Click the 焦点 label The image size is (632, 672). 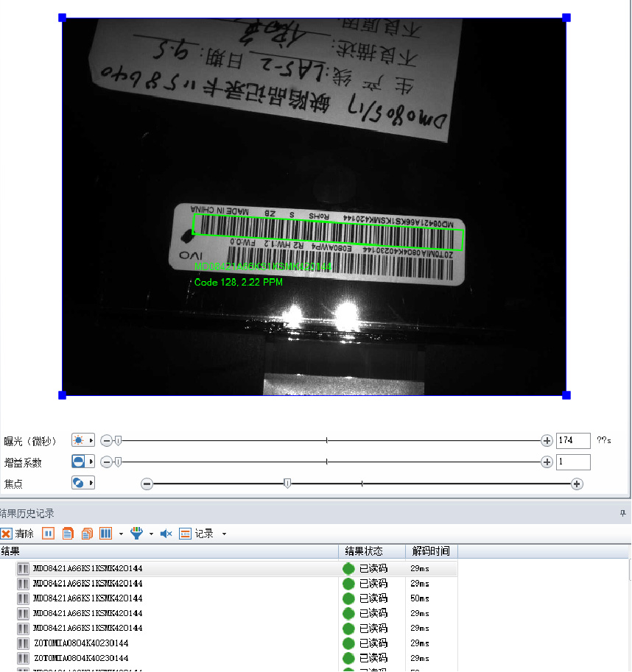[x=13, y=484]
